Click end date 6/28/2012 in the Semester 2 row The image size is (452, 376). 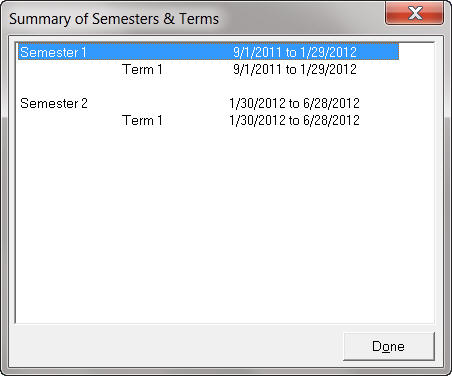(331, 103)
